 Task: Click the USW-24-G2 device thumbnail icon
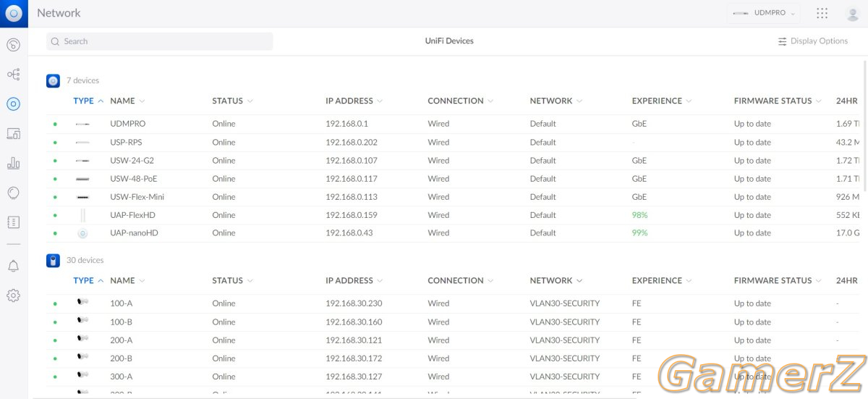[x=82, y=161]
